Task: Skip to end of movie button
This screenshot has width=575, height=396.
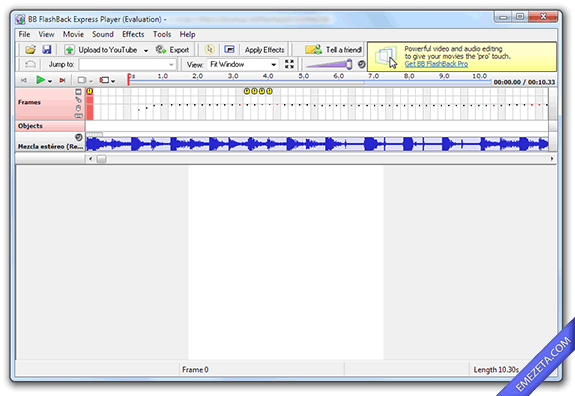Action: (62, 80)
